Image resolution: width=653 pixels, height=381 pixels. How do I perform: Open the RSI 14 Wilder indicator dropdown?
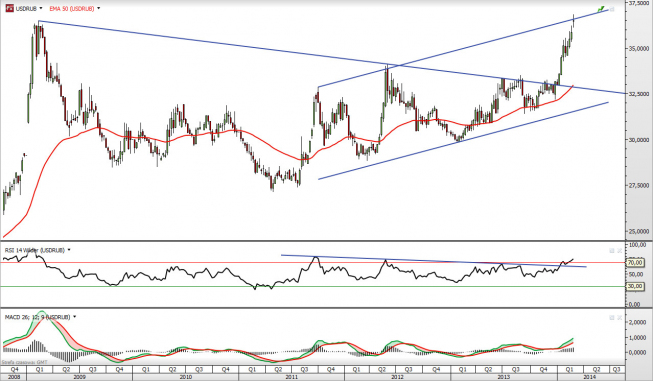click(69, 250)
